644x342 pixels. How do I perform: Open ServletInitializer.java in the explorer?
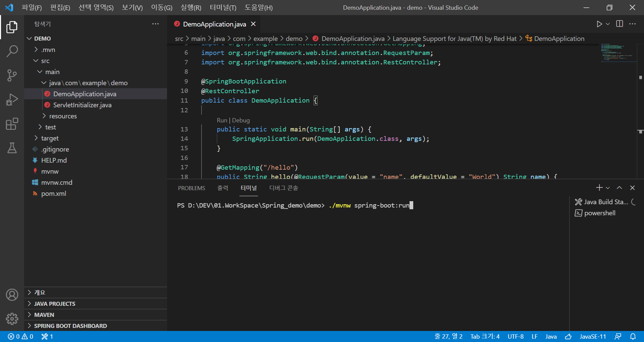tap(96, 105)
